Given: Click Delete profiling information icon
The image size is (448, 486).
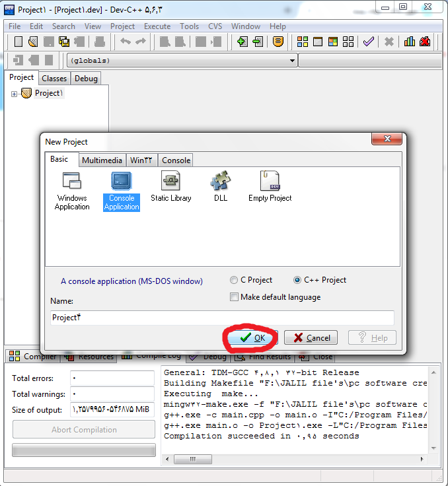Looking at the screenshot, I should click(x=425, y=41).
